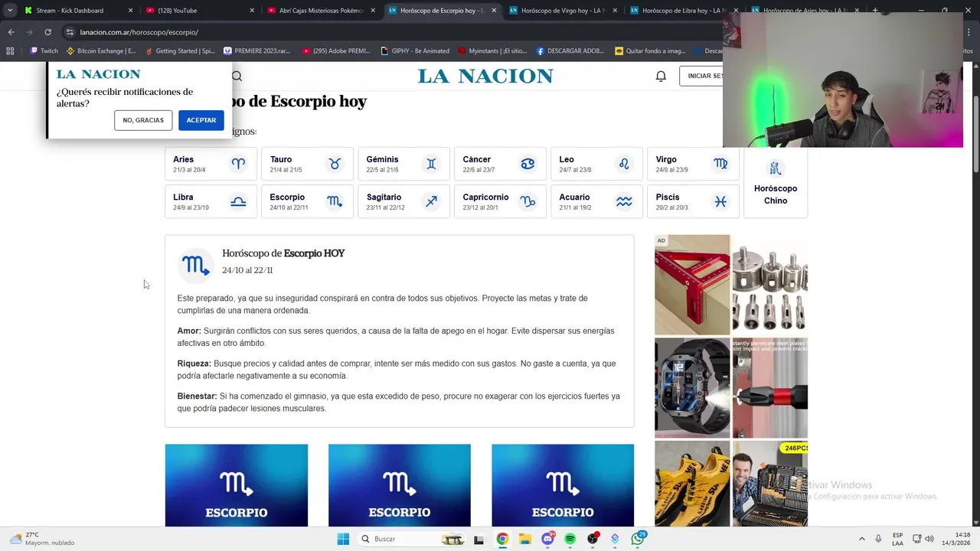
Task: Select the Acuario waves symbol icon
Action: 624,201
